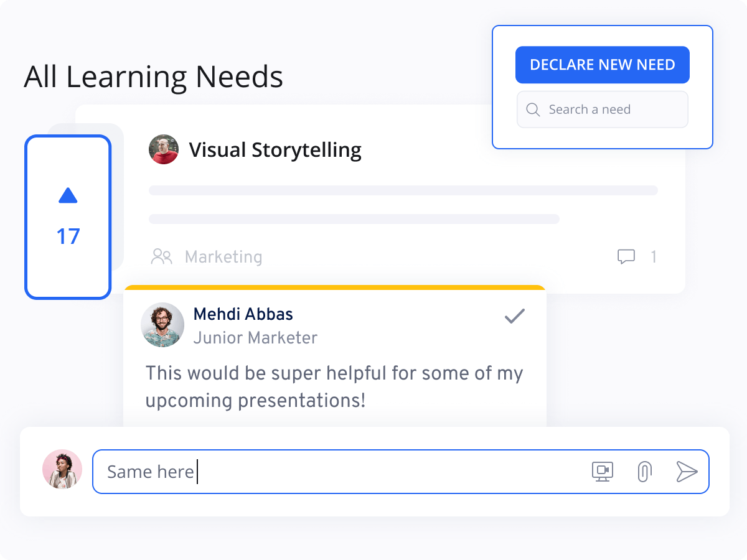Mark Mehdi's comment as resolved via the tick
This screenshot has height=560, width=747.
[515, 317]
